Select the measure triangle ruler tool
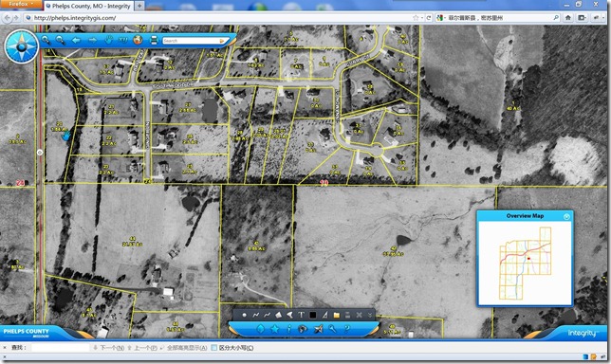 click(324, 315)
